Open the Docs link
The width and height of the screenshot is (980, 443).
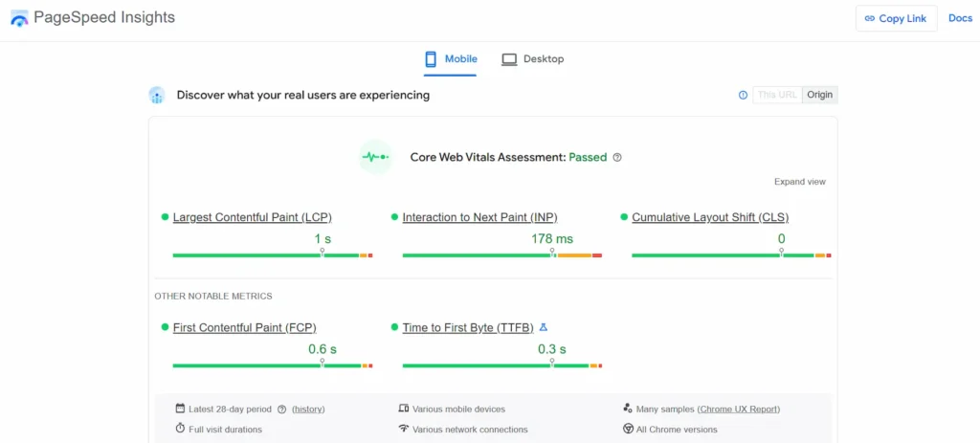click(x=960, y=18)
